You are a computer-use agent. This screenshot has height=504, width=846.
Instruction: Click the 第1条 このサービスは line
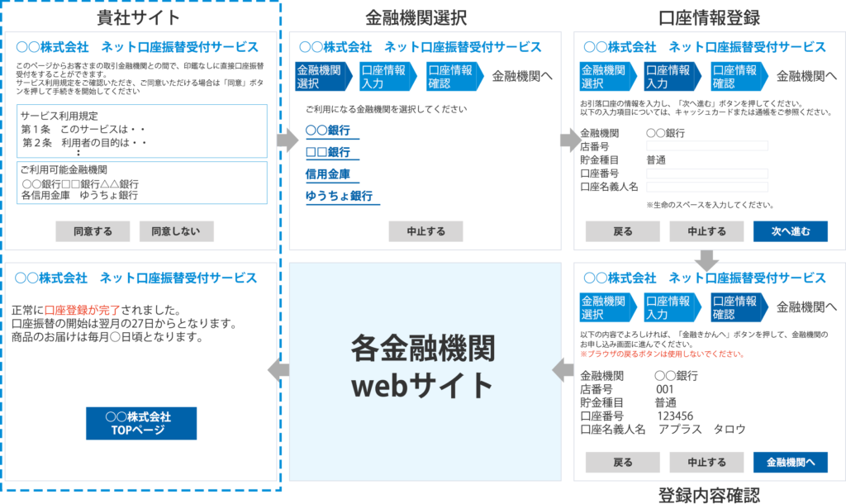pyautogui.click(x=83, y=130)
